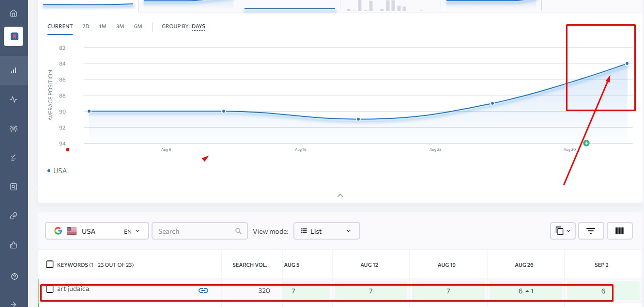
Task: Click the competitors people icon in sidebar
Action: click(13, 129)
